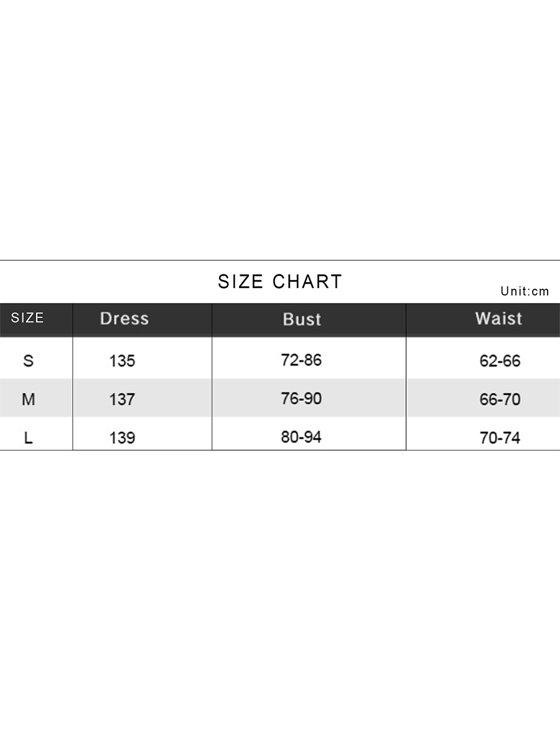Click the Unit:cm label
560x747 pixels.
point(525,291)
